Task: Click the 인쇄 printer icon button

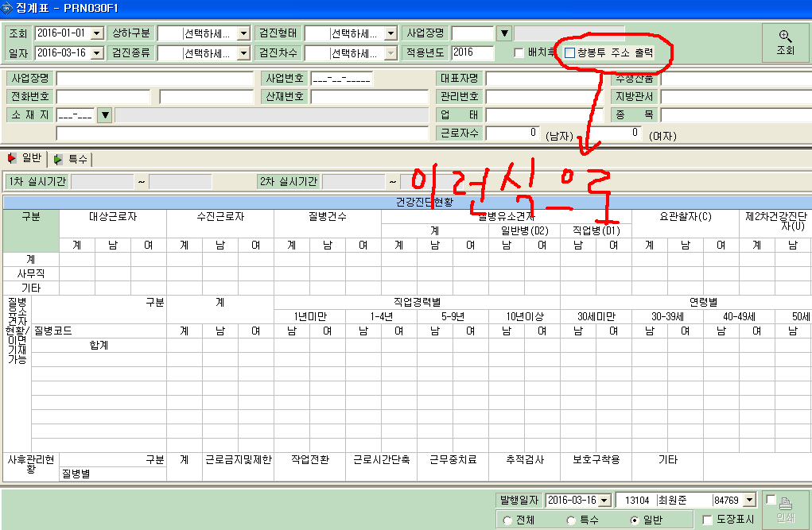Action: 786,509
